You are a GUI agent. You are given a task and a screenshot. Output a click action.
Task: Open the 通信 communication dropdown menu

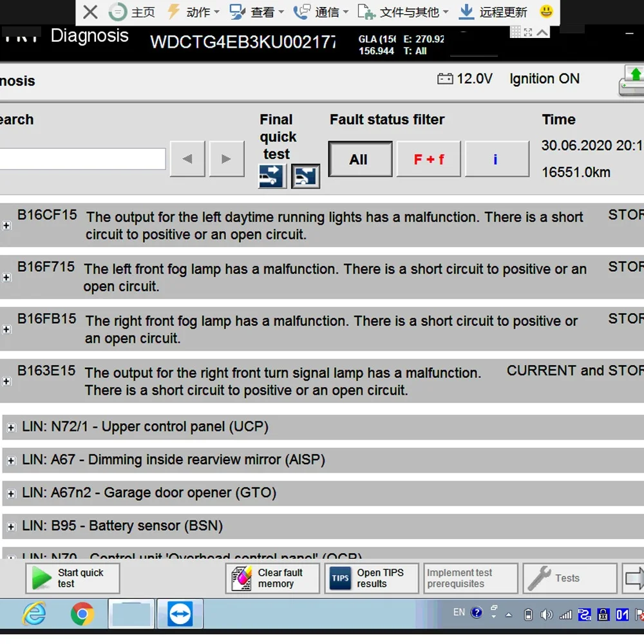(x=321, y=12)
